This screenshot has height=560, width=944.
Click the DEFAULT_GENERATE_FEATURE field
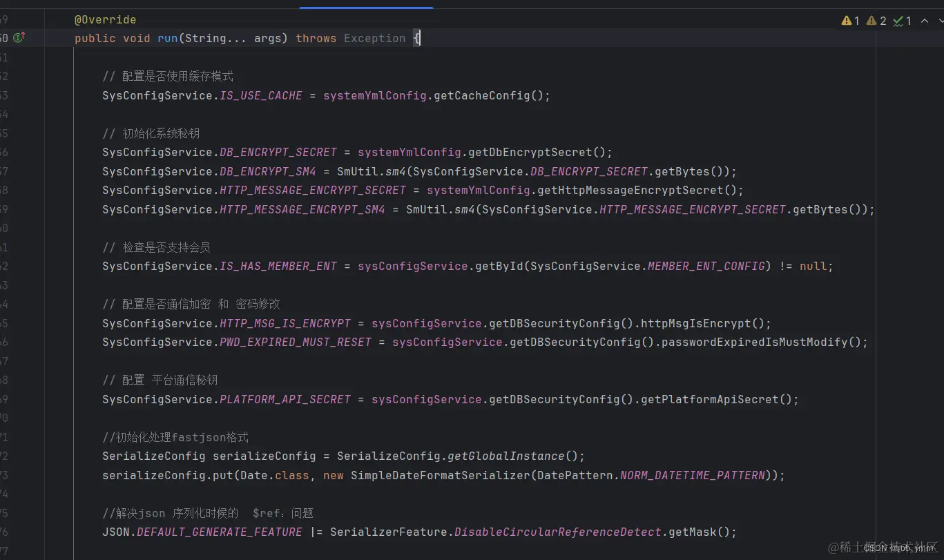(220, 532)
